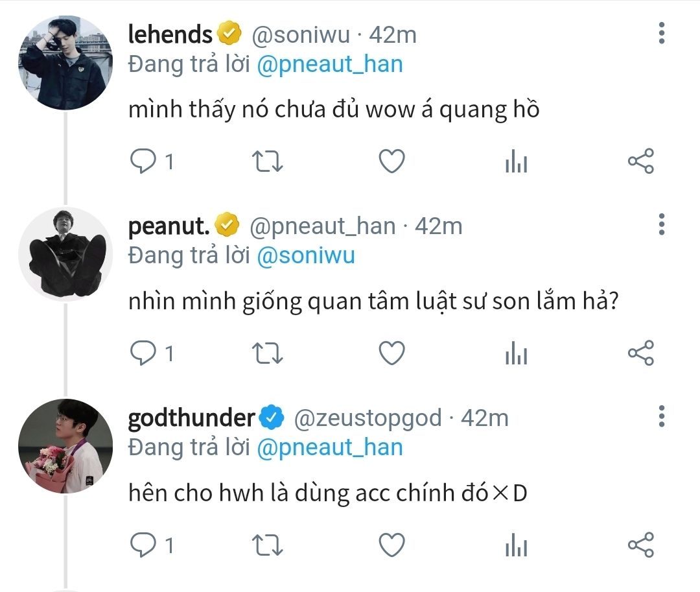The image size is (700, 592).
Task: Share the lehends tweet
Action: (641, 161)
